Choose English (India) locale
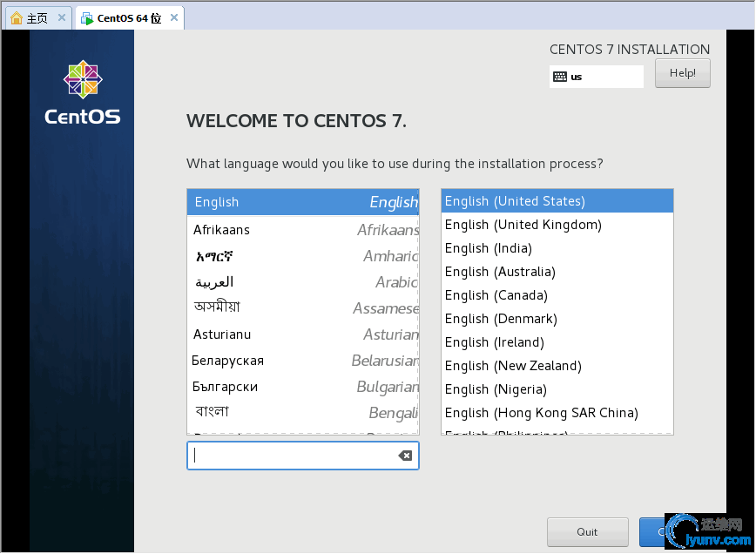The height and width of the screenshot is (554, 756). 557,248
